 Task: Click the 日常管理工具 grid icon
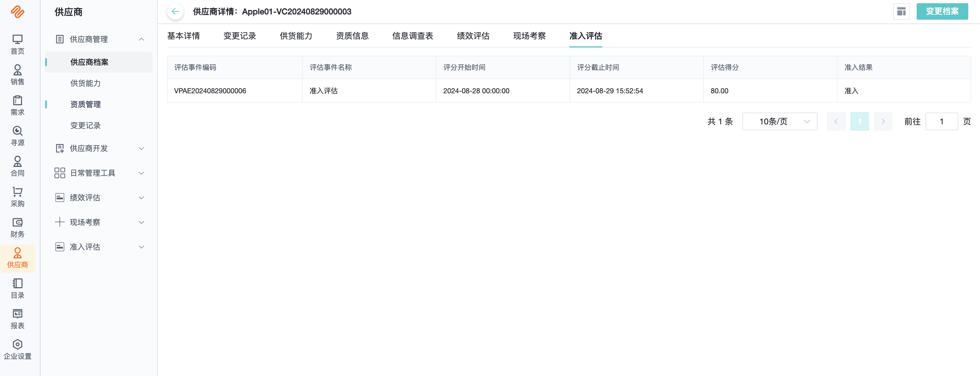point(60,173)
